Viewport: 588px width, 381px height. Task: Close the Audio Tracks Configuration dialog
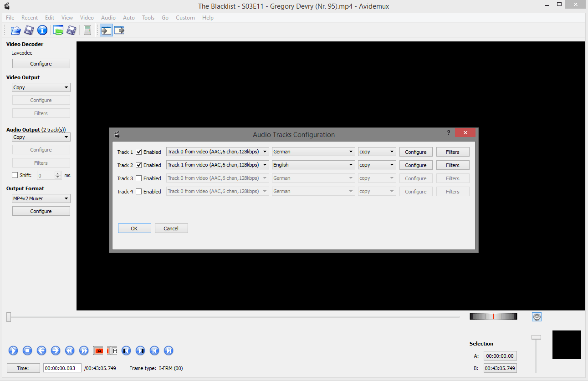pos(465,132)
